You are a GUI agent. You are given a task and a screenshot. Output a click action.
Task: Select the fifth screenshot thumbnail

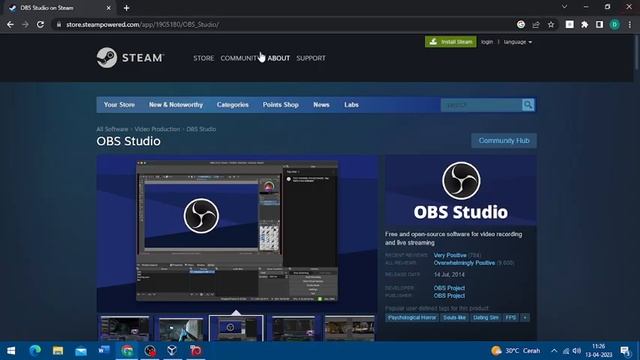click(x=349, y=328)
